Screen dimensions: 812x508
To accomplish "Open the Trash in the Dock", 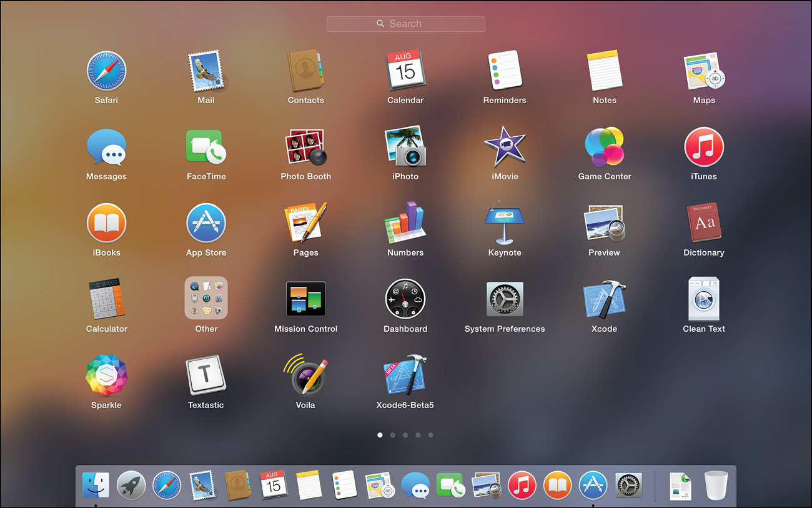I will tap(716, 486).
